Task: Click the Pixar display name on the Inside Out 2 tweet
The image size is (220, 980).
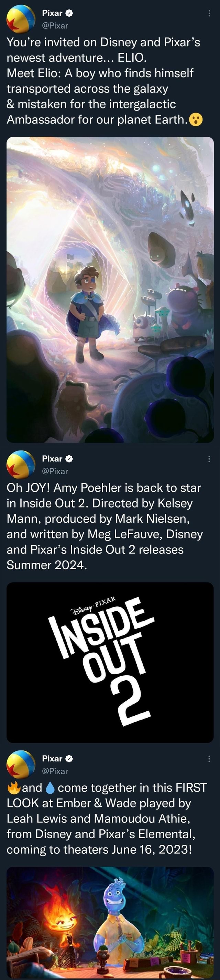Action: [53, 459]
